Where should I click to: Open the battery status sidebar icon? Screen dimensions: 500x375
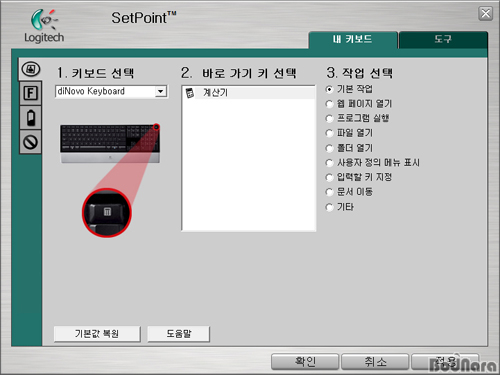pyautogui.click(x=30, y=118)
